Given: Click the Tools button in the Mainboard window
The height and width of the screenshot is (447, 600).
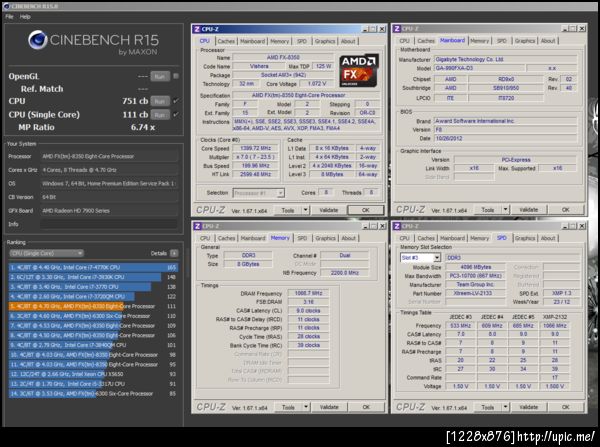Looking at the screenshot, I should click(488, 210).
